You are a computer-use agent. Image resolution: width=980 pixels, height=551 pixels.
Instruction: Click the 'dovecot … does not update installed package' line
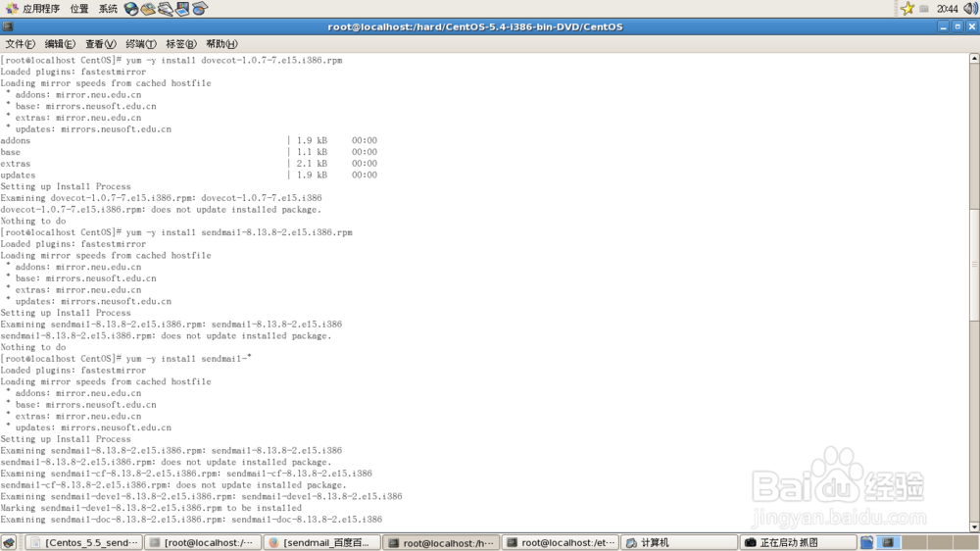click(161, 210)
